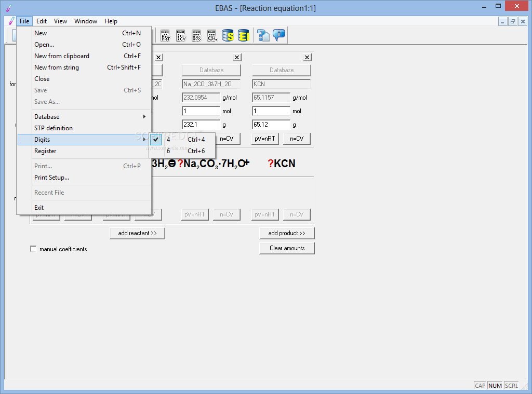This screenshot has width=532, height=394.
Task: Choose Open... from the File menu
Action: tap(84, 45)
